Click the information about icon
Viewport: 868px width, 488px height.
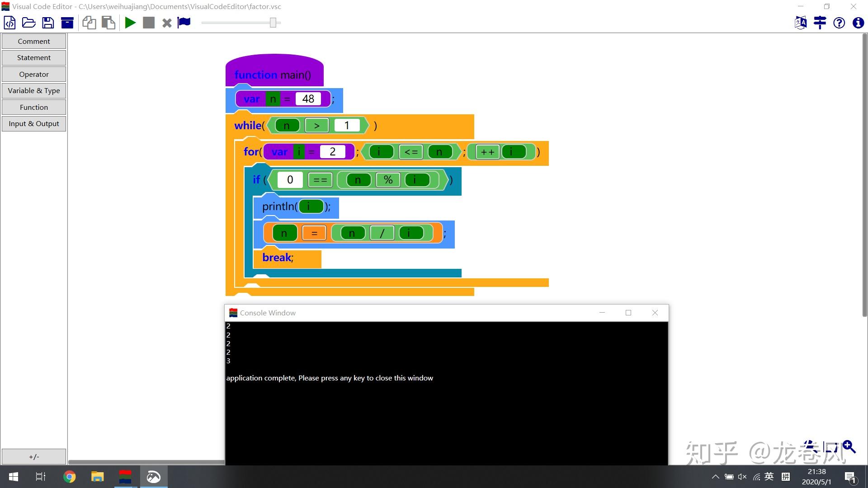point(858,23)
